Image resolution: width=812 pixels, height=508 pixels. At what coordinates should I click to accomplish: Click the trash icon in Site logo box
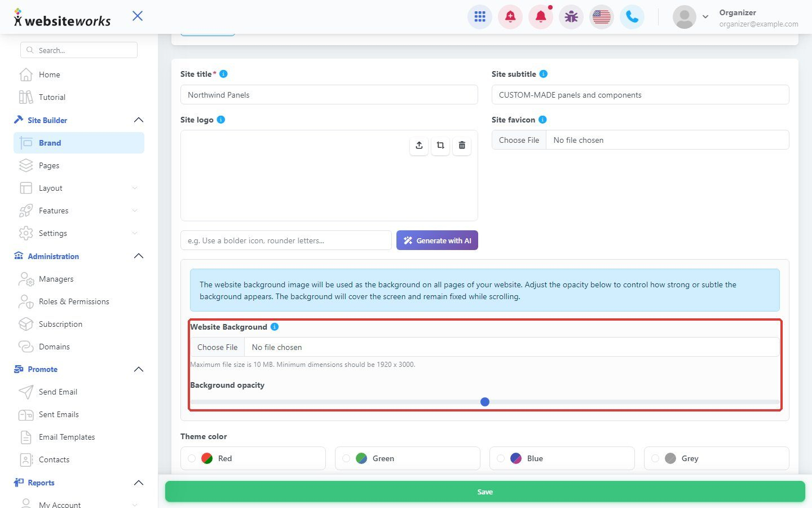[x=462, y=146]
